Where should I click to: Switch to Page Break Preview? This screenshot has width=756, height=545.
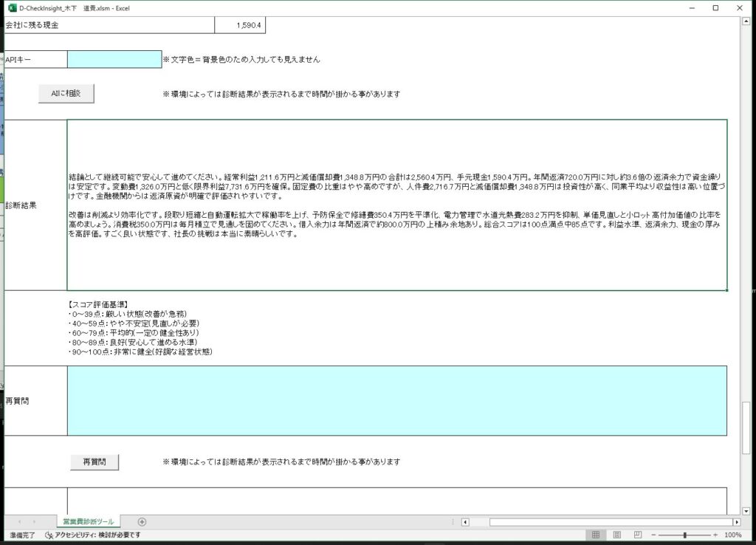(638, 535)
